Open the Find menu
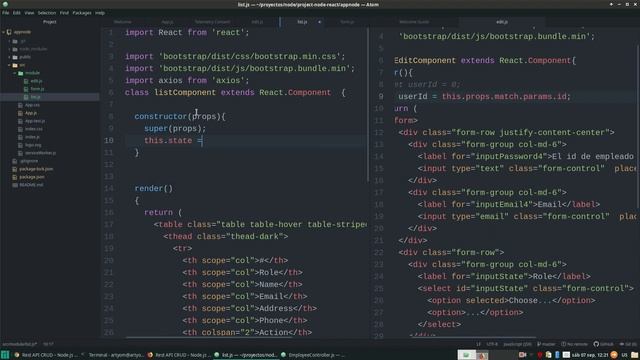 point(64,13)
